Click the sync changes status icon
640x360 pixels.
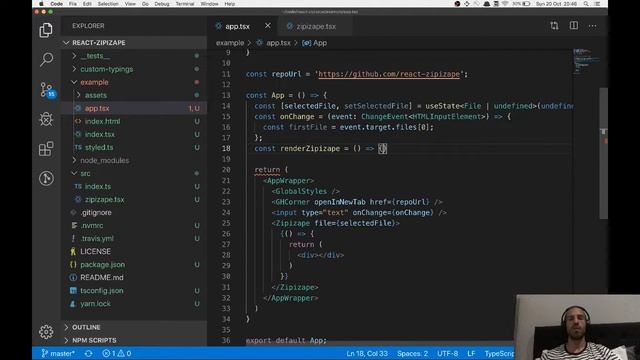click(x=89, y=353)
